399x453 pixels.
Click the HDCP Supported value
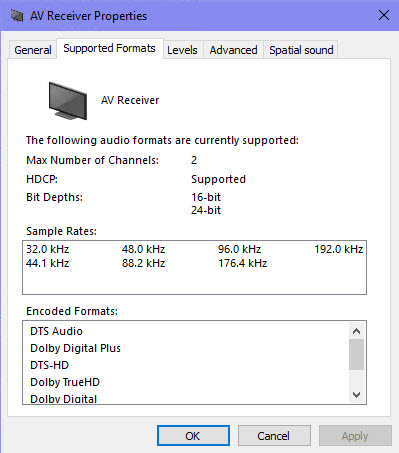218,179
